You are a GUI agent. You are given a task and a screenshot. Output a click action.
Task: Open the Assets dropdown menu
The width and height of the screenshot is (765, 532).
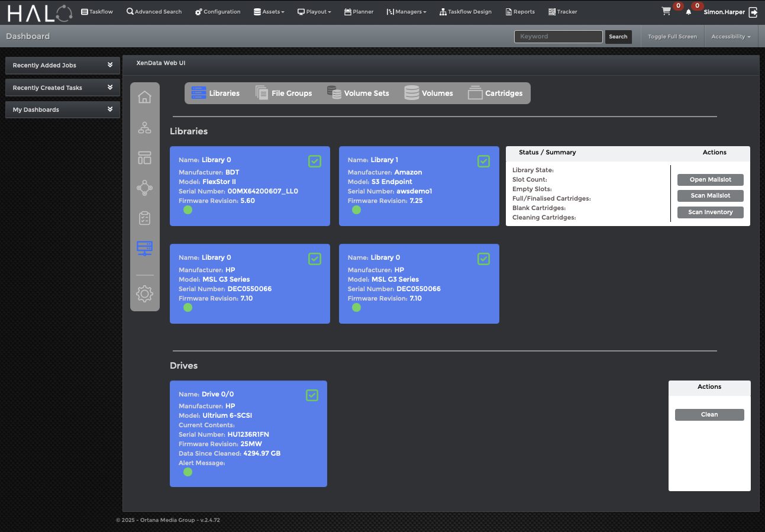(269, 12)
